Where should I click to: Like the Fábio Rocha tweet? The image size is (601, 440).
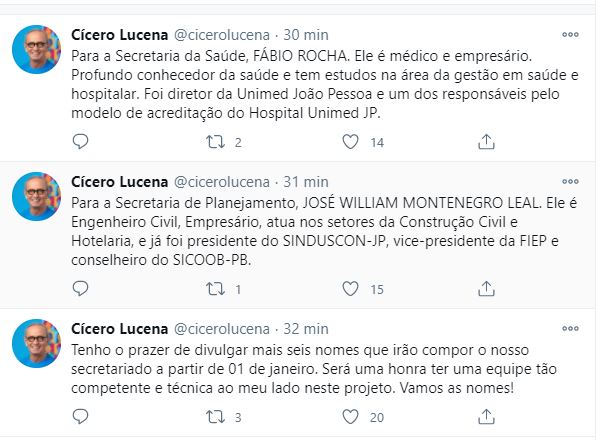coord(349,142)
